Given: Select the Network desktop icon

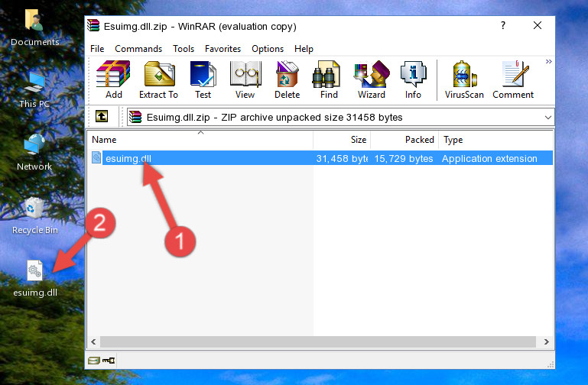Looking at the screenshot, I should point(34,153).
